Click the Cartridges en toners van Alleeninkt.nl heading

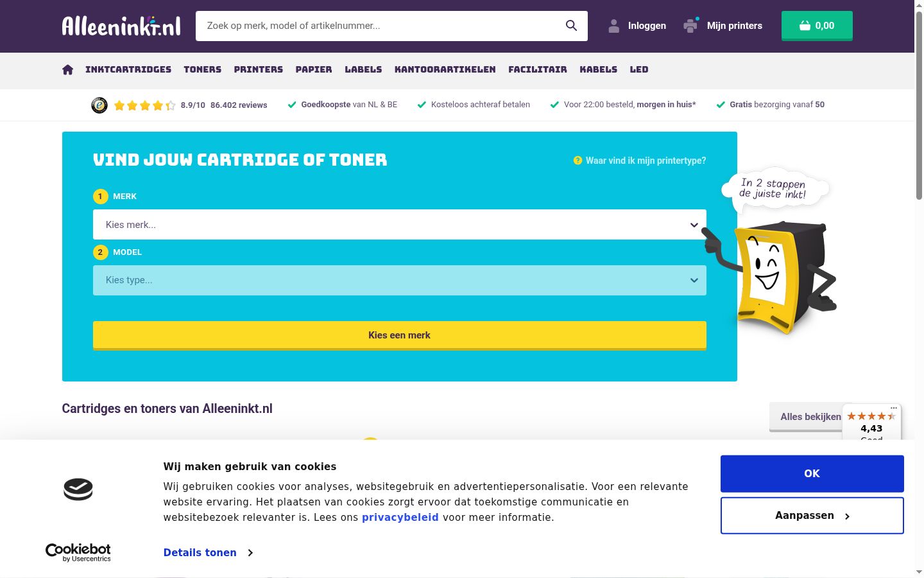click(167, 408)
